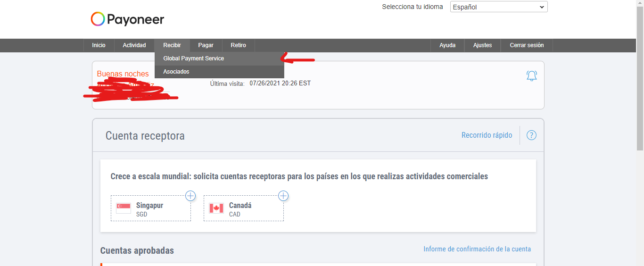Open the Recibir menu

172,45
